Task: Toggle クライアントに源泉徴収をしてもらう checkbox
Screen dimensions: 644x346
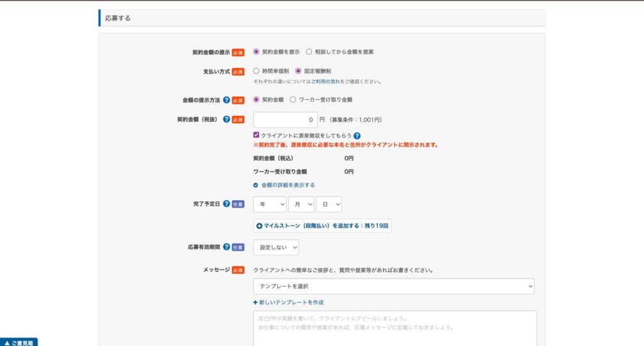Action: (257, 135)
